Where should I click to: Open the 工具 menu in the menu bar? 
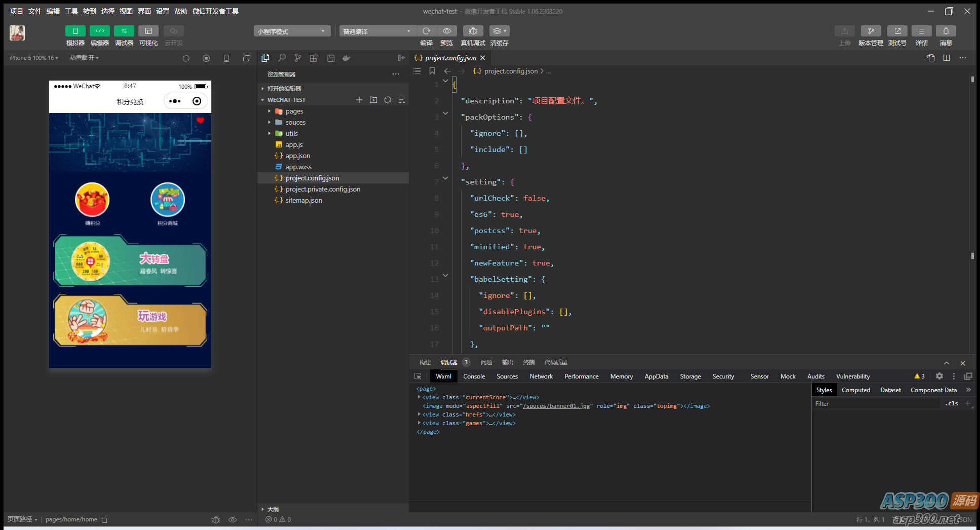[x=71, y=11]
